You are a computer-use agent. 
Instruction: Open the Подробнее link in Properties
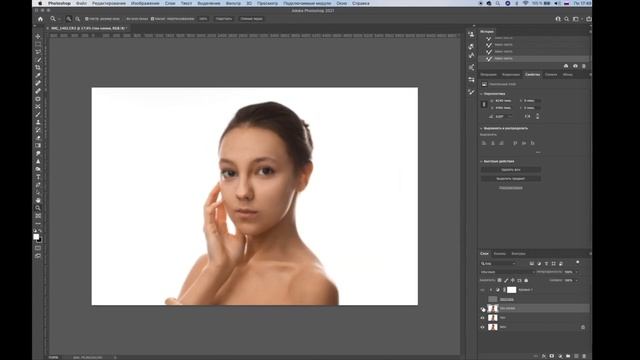(511, 188)
